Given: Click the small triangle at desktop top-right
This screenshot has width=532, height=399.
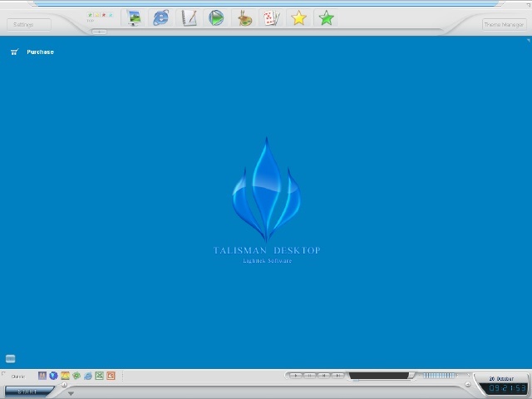Looking at the screenshot, I should (x=529, y=40).
